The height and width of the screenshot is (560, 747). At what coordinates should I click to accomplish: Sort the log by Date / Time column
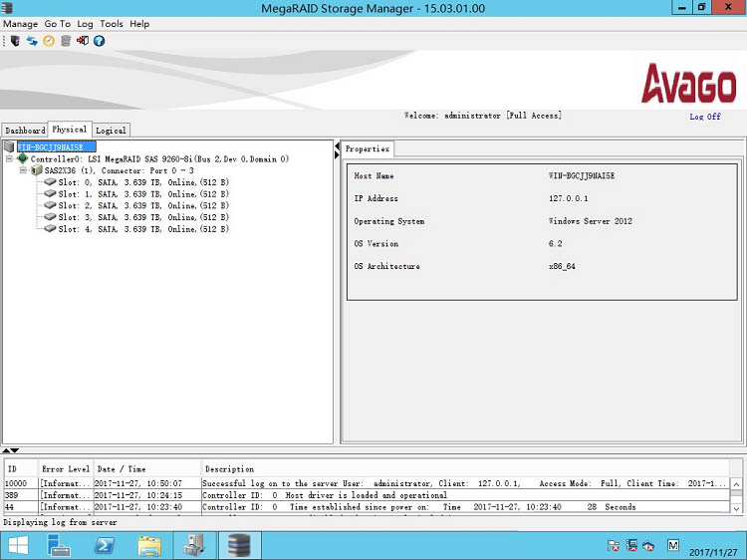coord(146,469)
